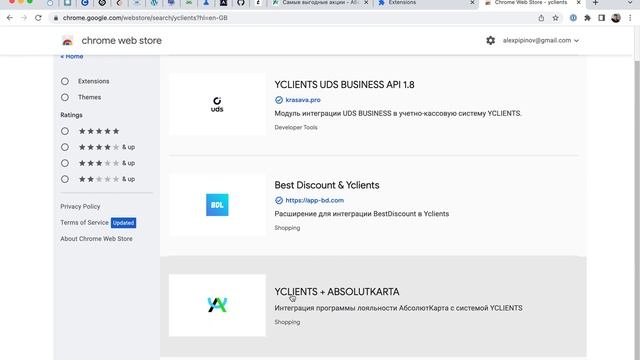Open a new browser tab with plus
This screenshot has height=360, width=640.
596,3
